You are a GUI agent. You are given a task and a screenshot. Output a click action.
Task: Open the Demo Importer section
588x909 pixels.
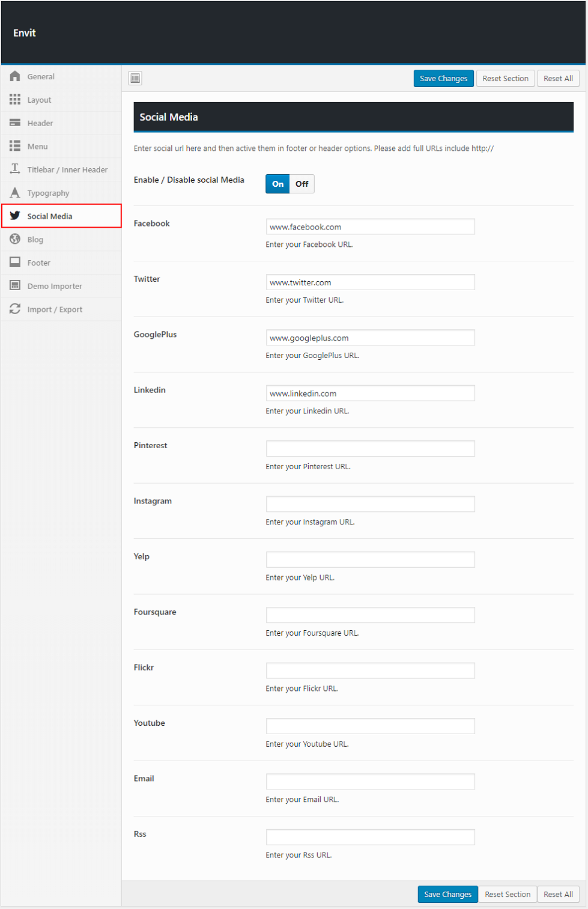click(55, 286)
